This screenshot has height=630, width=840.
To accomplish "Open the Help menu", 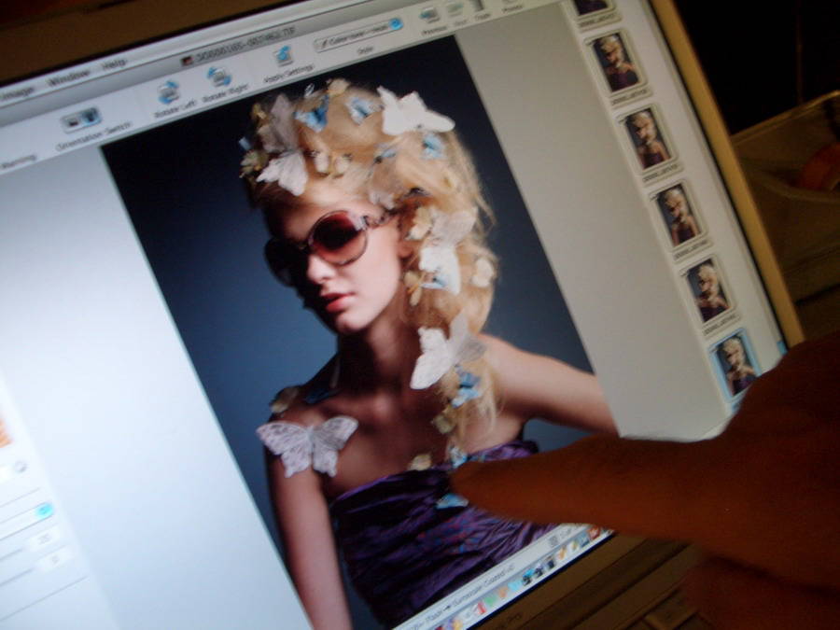I will (x=114, y=64).
